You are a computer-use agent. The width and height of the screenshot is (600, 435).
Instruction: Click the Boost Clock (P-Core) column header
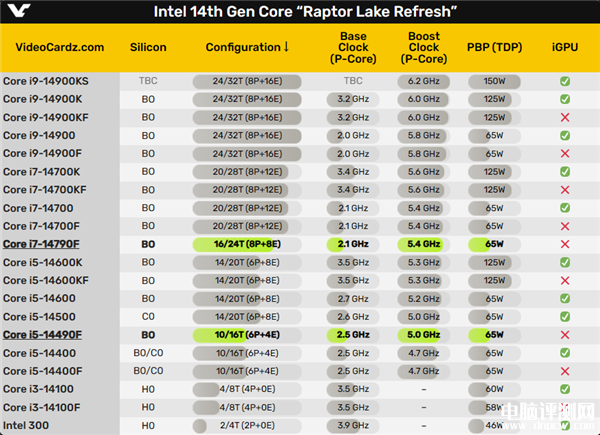[x=424, y=47]
